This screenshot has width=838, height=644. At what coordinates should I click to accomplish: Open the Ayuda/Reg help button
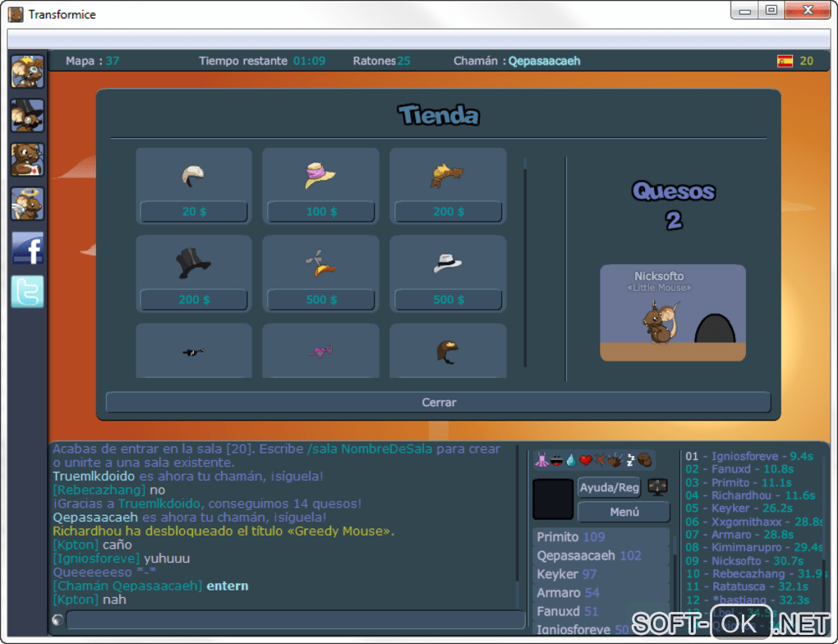pos(610,487)
